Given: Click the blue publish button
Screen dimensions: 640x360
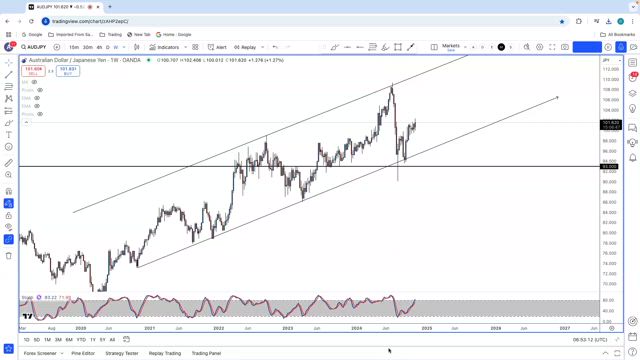Looking at the screenshot, I should click(587, 47).
